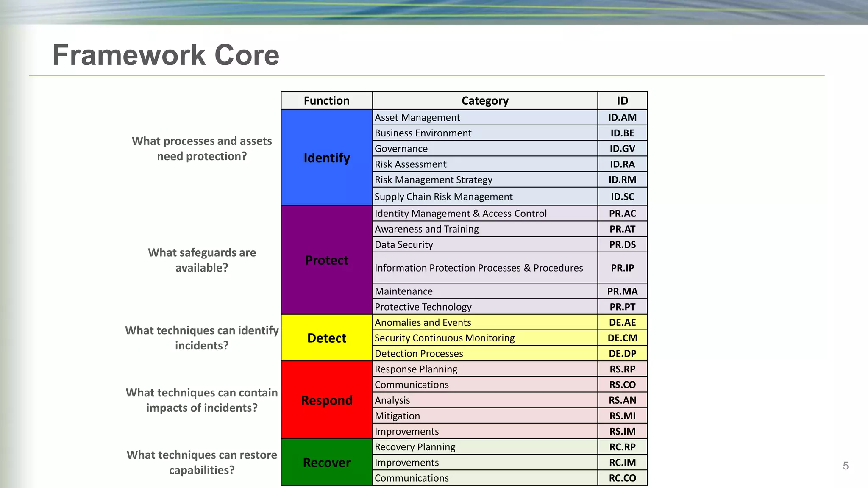Click the Data Security category cell
This screenshot has width=868, height=488.
[485, 244]
